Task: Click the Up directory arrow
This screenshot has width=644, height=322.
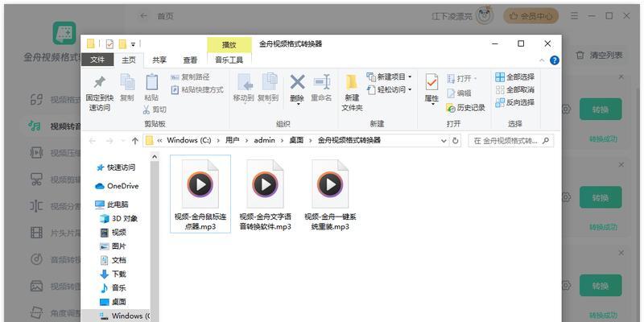Action: (134, 141)
